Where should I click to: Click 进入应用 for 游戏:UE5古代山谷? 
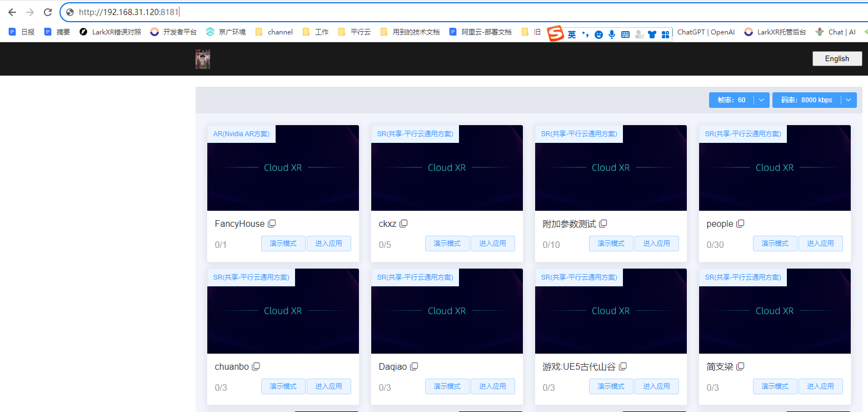point(657,386)
